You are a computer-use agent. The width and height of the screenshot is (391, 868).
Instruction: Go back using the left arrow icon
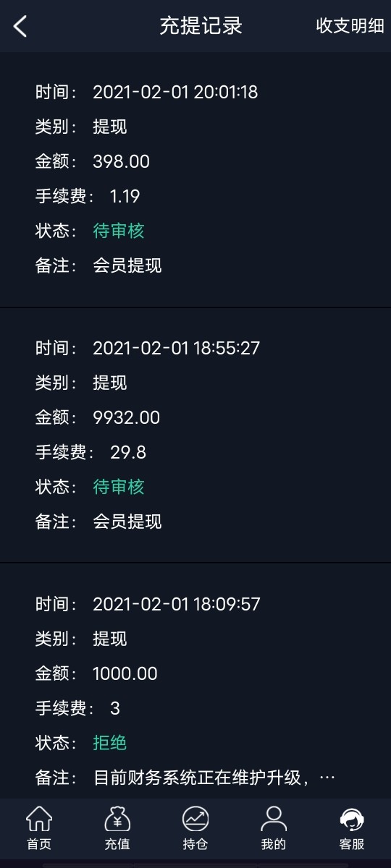pos(20,27)
